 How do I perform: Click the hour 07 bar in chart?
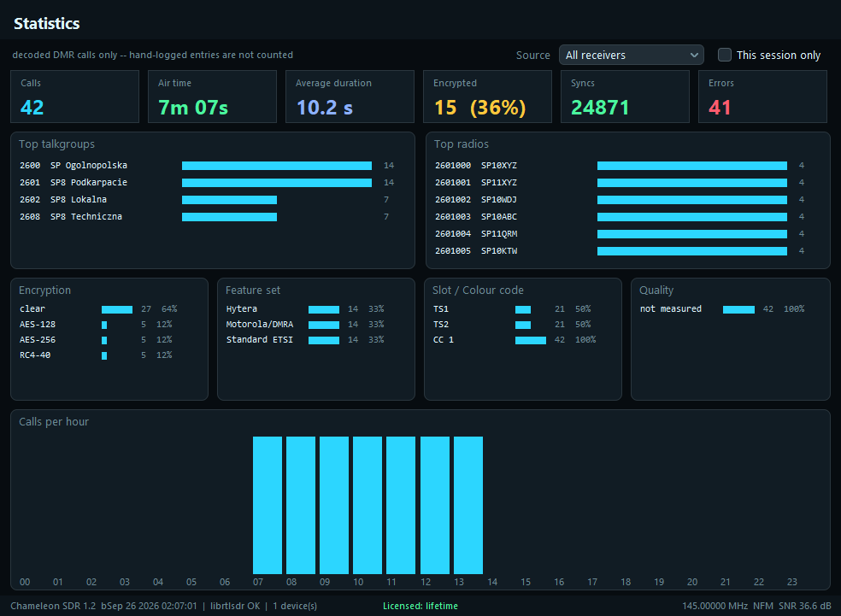click(268, 505)
